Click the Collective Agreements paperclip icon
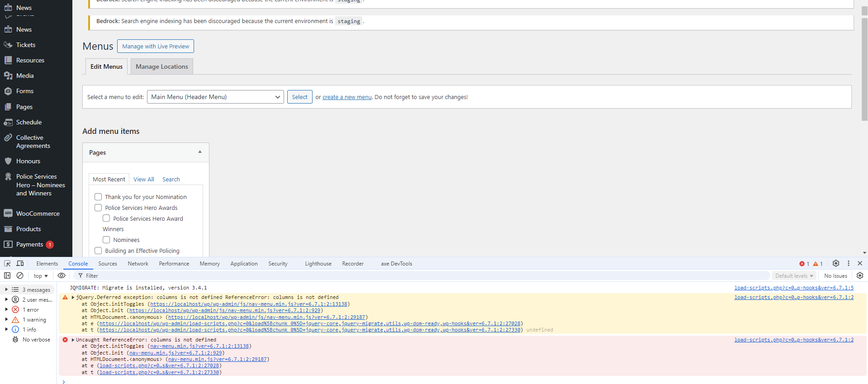This screenshot has width=868, height=384. pyautogui.click(x=8, y=137)
